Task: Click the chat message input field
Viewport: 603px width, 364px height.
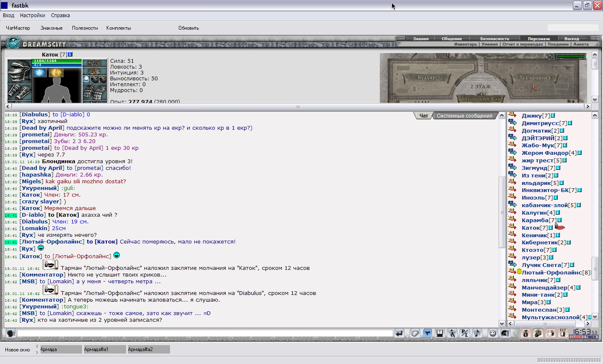Action: [x=205, y=333]
